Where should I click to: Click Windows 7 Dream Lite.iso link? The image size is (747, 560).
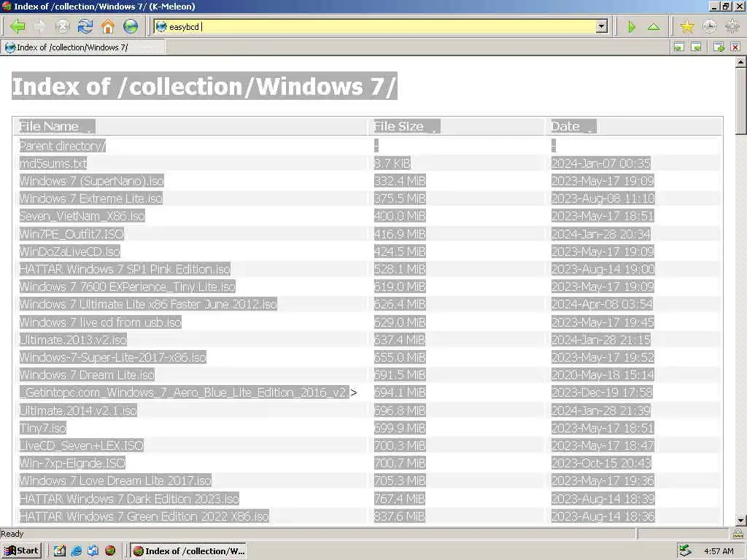88,376
